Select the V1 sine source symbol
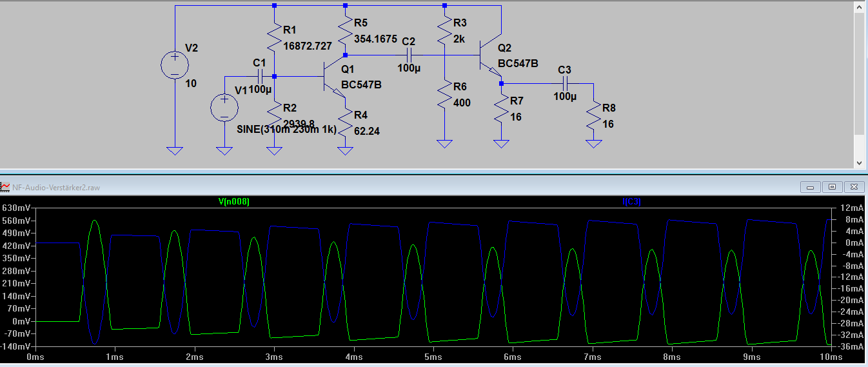The height and width of the screenshot is (367, 868). click(224, 108)
